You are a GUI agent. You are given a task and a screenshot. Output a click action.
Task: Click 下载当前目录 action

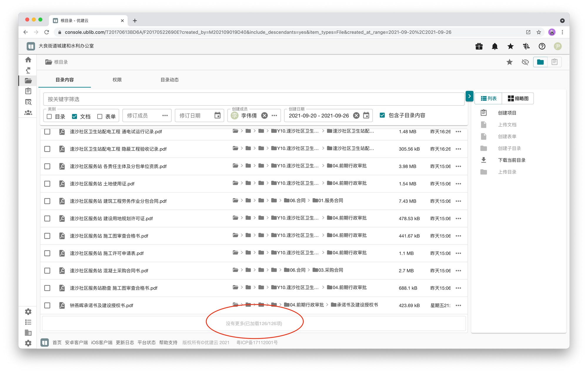click(512, 160)
